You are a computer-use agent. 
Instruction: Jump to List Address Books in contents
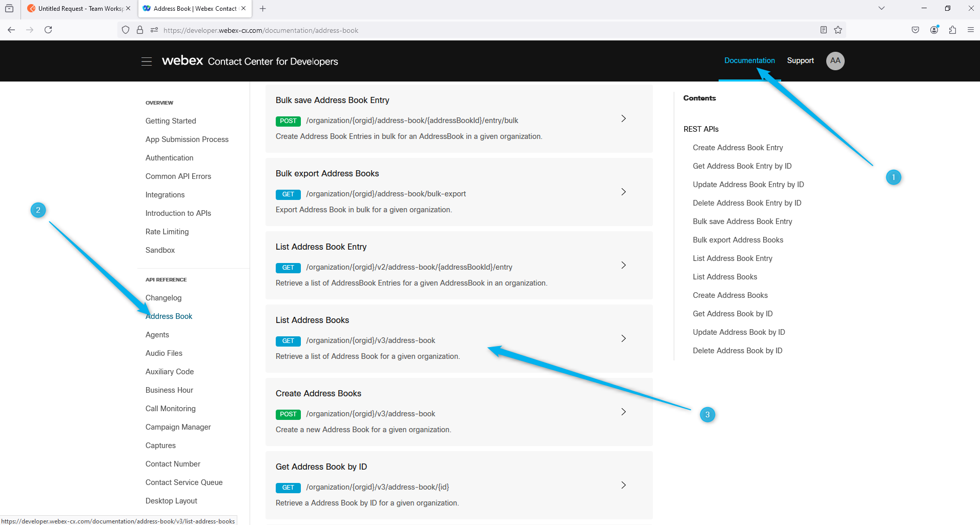725,277
